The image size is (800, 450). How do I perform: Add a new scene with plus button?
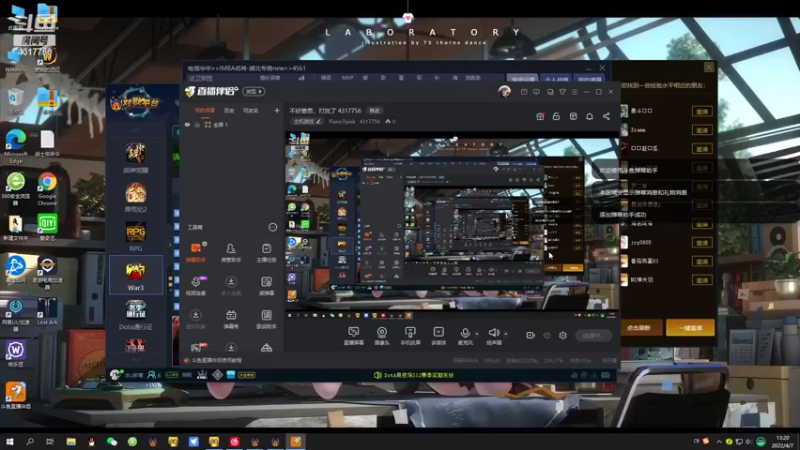[x=277, y=110]
